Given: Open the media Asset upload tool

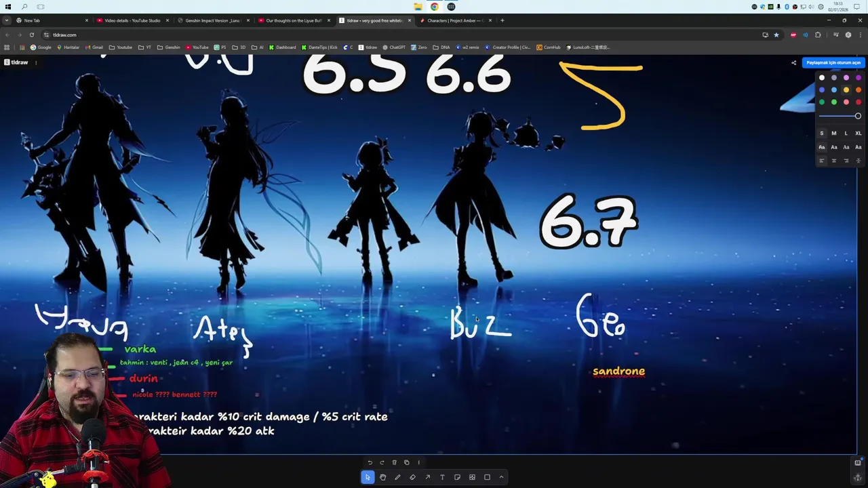Looking at the screenshot, I should pos(472,477).
